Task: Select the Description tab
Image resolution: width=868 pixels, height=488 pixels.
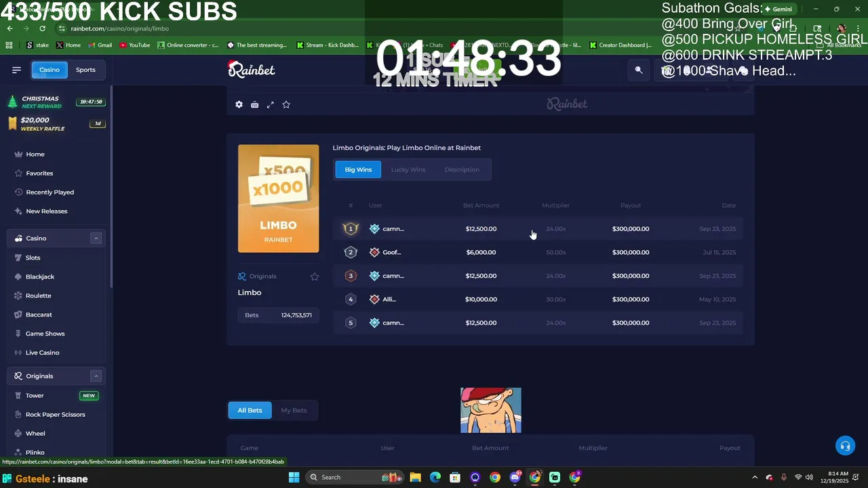Action: tap(462, 169)
